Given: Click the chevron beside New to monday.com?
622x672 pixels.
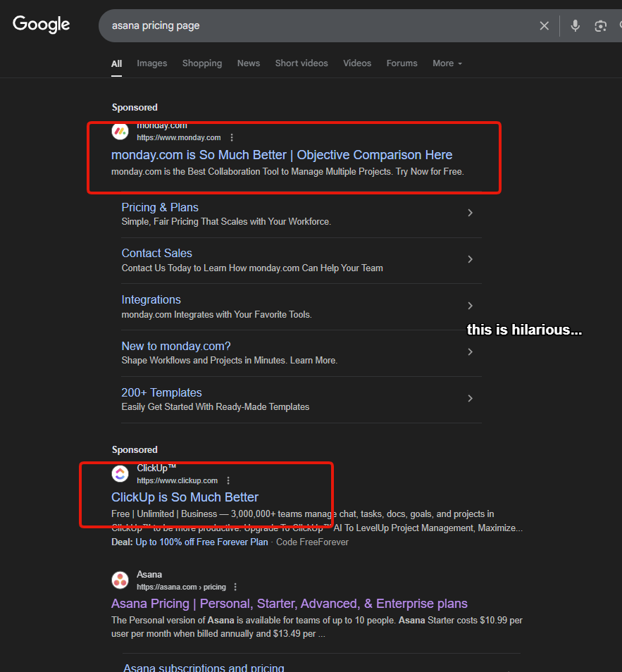Looking at the screenshot, I should pyautogui.click(x=470, y=352).
